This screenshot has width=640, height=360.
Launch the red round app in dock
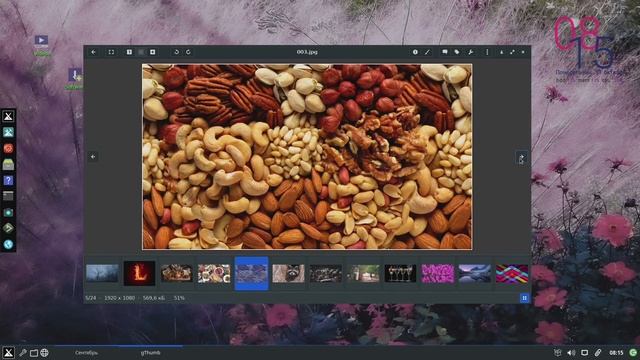coord(8,148)
